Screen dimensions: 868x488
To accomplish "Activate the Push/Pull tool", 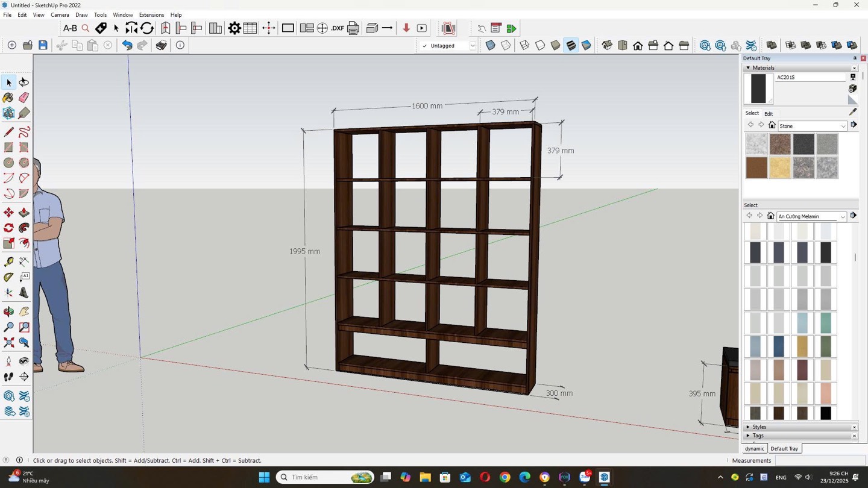I will point(24,212).
